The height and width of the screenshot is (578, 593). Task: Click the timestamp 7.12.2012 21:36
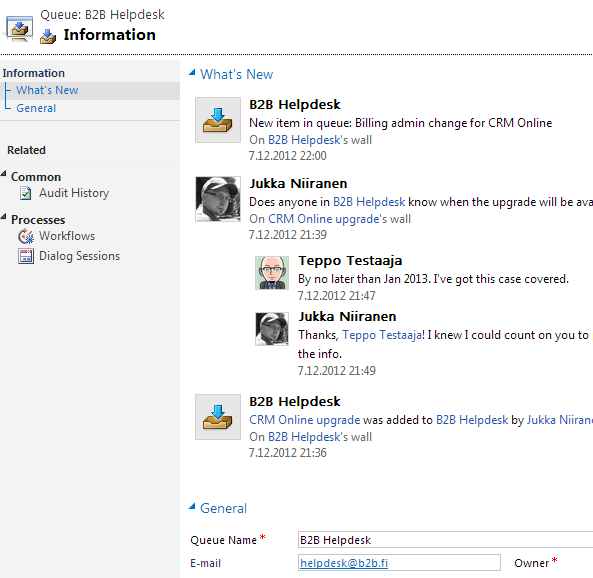287,453
